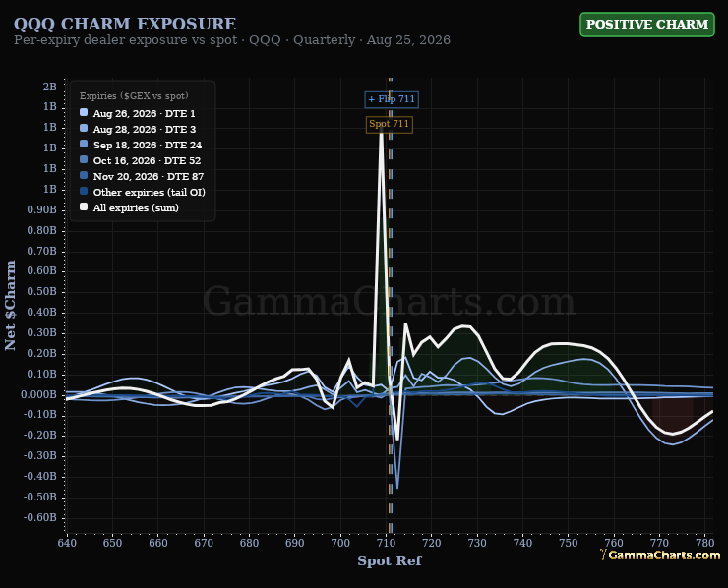Click the 0.20B y-axis tick label
The image size is (728, 588).
41,353
